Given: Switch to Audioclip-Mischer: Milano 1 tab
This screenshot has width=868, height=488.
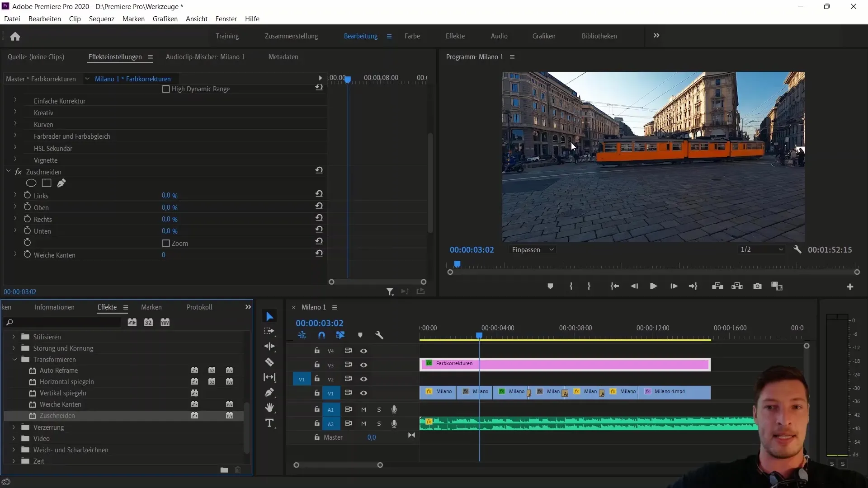Looking at the screenshot, I should pos(205,57).
